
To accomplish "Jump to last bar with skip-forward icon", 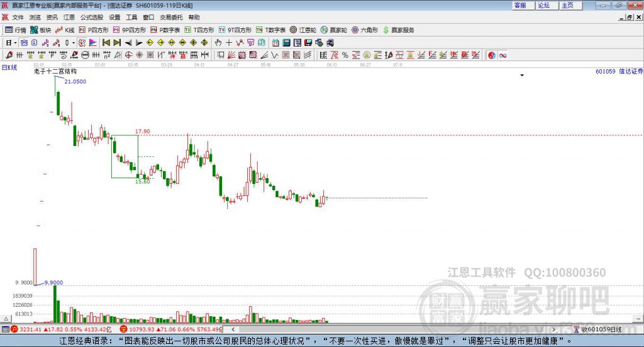I will coord(117,43).
